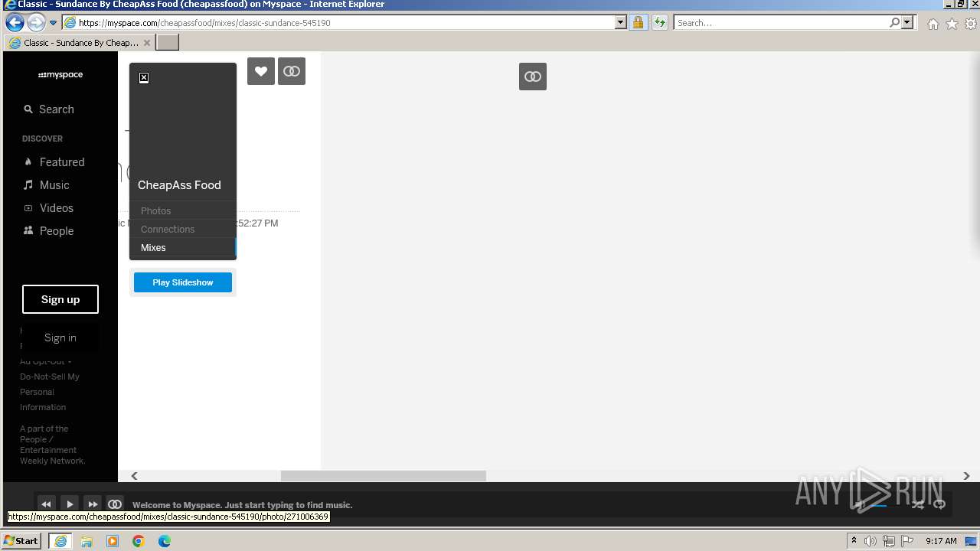980x551 pixels.
Task: Click the magnifier search icon
Action: click(894, 23)
